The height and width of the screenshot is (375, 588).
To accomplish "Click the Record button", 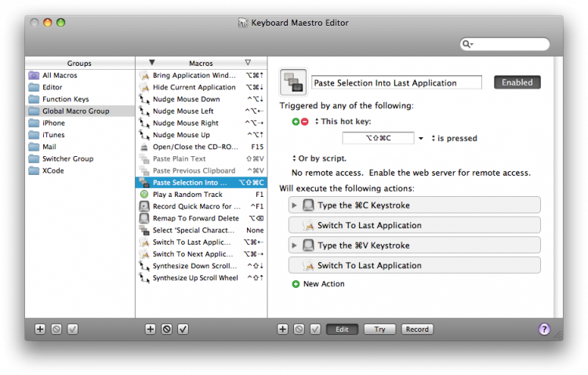I will (417, 329).
